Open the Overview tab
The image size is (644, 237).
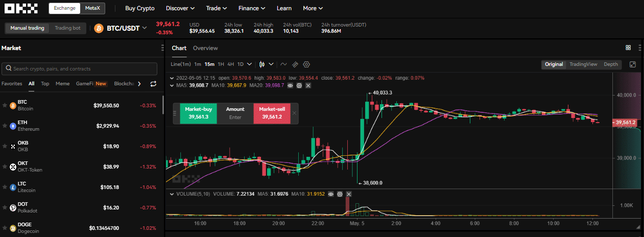205,48
